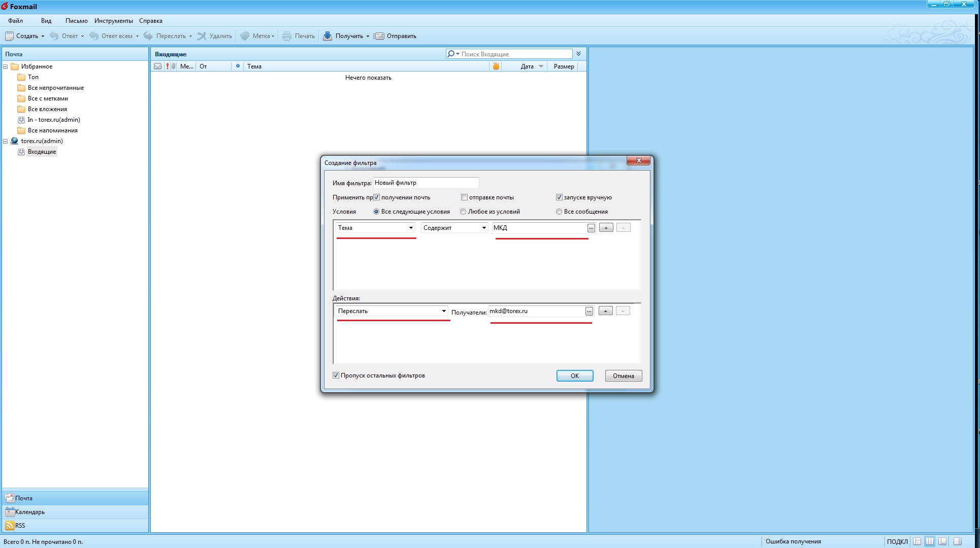Enable the sending mail checkbox
Screen dimensions: 980x548
click(x=464, y=197)
